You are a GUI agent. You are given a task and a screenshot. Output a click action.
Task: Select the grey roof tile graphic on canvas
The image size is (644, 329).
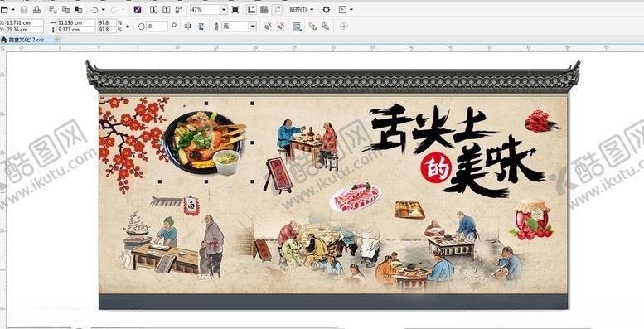pyautogui.click(x=332, y=77)
